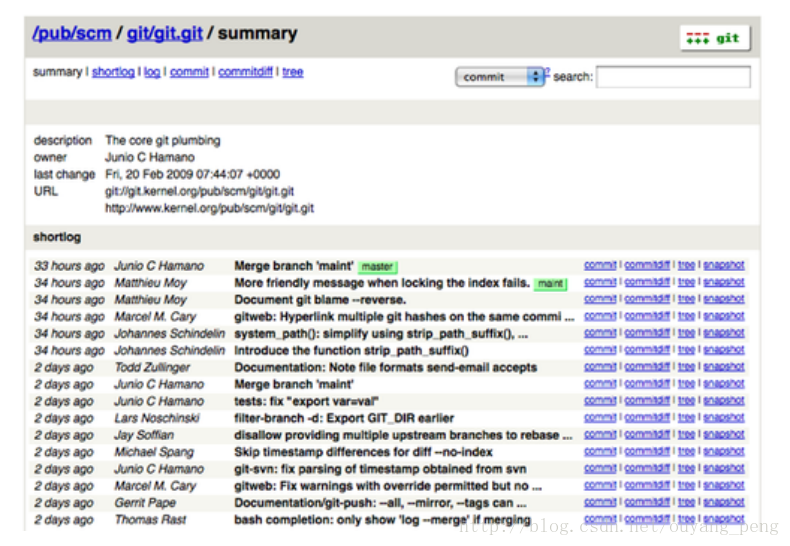Open 'tests: fix export var=val' commit
The image size is (790, 546).
(306, 401)
